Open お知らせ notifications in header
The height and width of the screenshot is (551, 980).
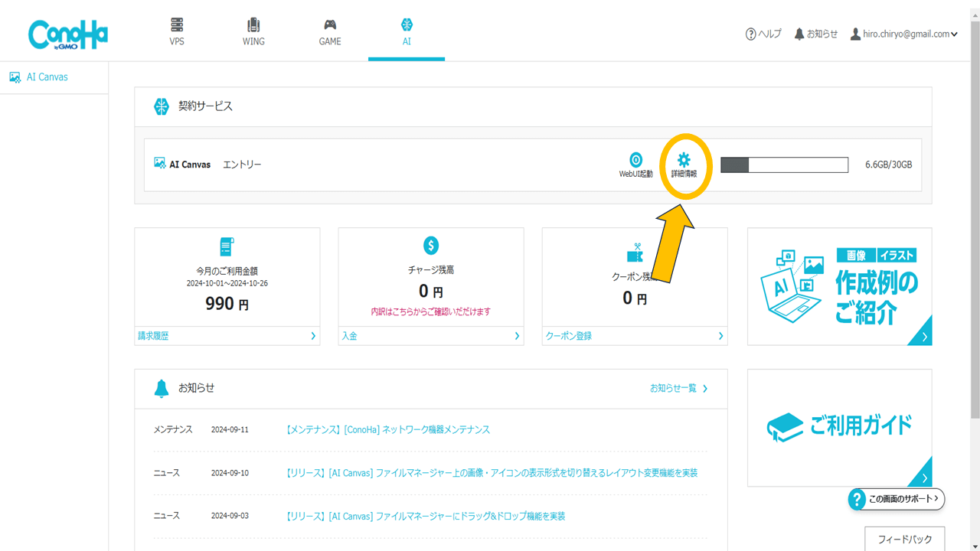816,34
